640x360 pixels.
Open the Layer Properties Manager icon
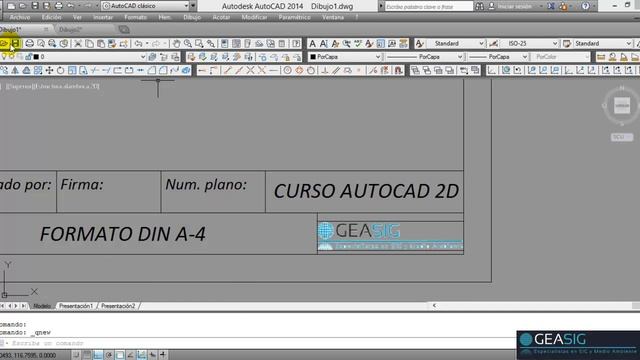pyautogui.click(x=152, y=57)
